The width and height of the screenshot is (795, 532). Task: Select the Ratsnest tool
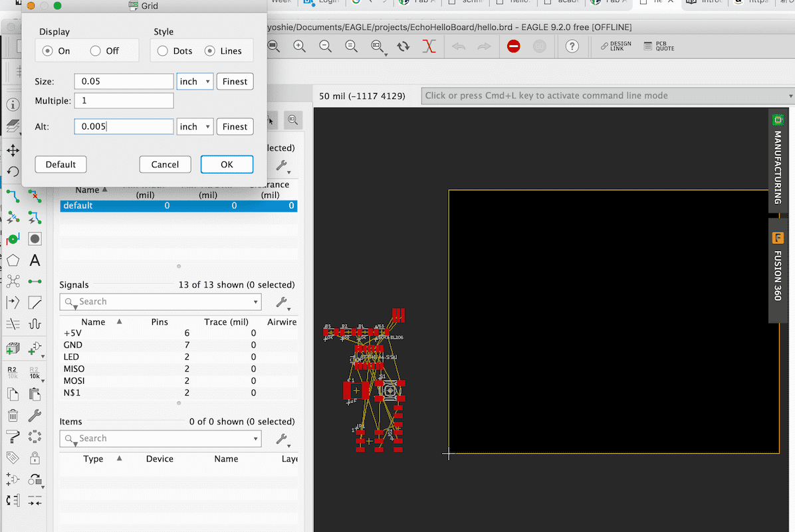pos(13,281)
